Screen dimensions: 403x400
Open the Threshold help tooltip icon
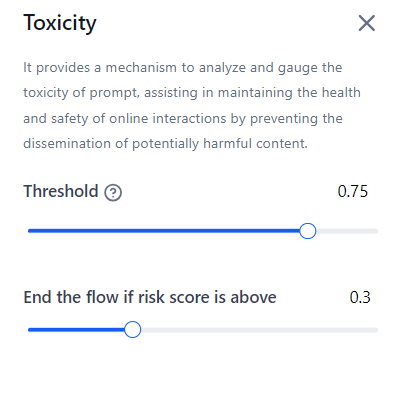click(x=113, y=193)
